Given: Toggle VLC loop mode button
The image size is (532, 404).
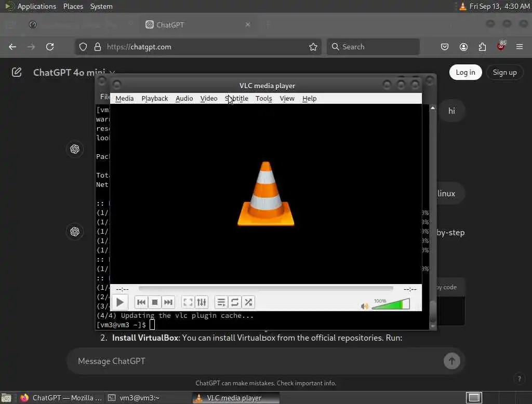Looking at the screenshot, I should pyautogui.click(x=235, y=302).
